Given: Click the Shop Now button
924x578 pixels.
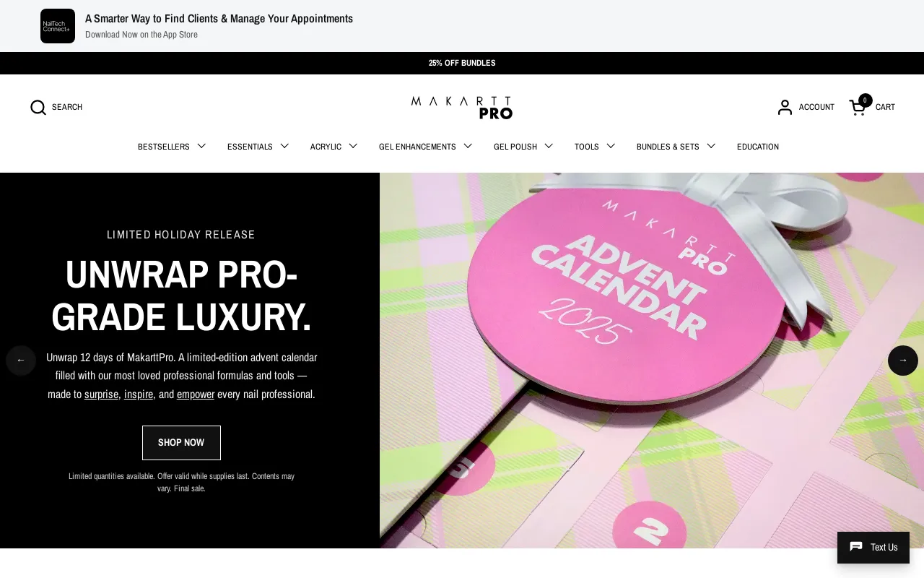Looking at the screenshot, I should (x=181, y=443).
